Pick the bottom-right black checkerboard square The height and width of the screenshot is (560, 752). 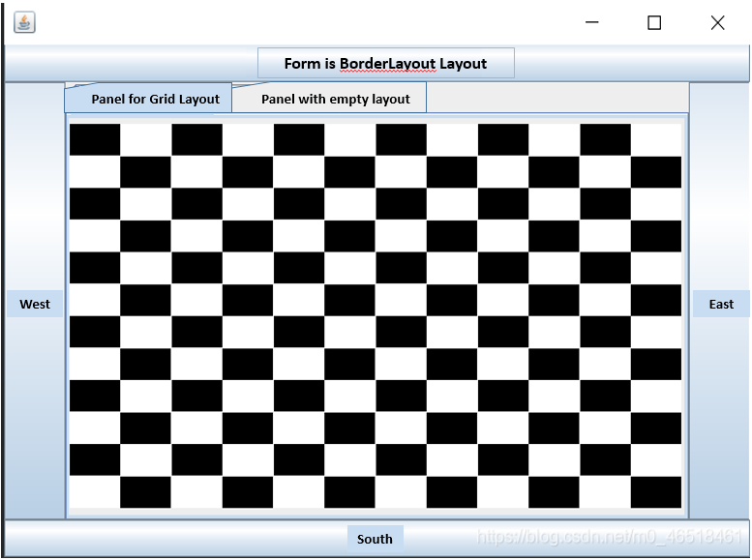656,491
